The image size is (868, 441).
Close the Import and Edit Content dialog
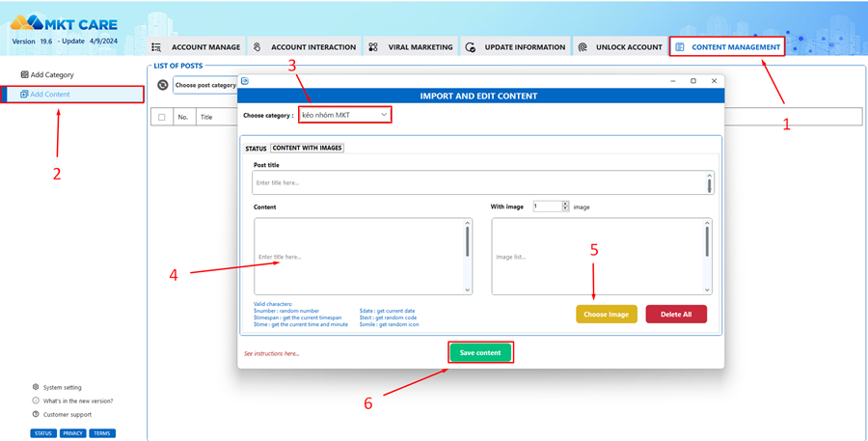click(714, 81)
